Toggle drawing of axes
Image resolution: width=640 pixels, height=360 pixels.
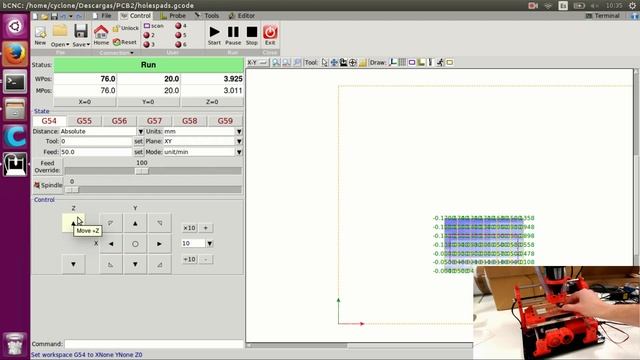click(x=393, y=62)
